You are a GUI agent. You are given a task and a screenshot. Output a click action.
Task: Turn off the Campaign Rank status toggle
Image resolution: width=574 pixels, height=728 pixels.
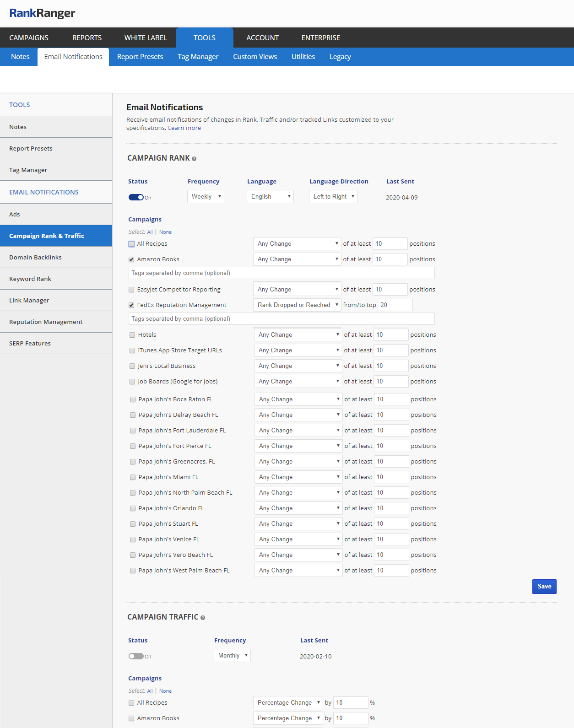point(136,197)
